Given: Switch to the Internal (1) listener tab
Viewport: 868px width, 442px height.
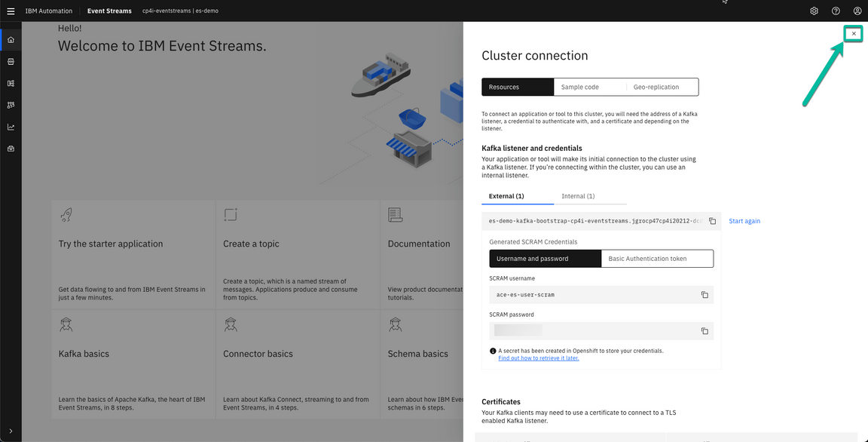Looking at the screenshot, I should (x=577, y=195).
